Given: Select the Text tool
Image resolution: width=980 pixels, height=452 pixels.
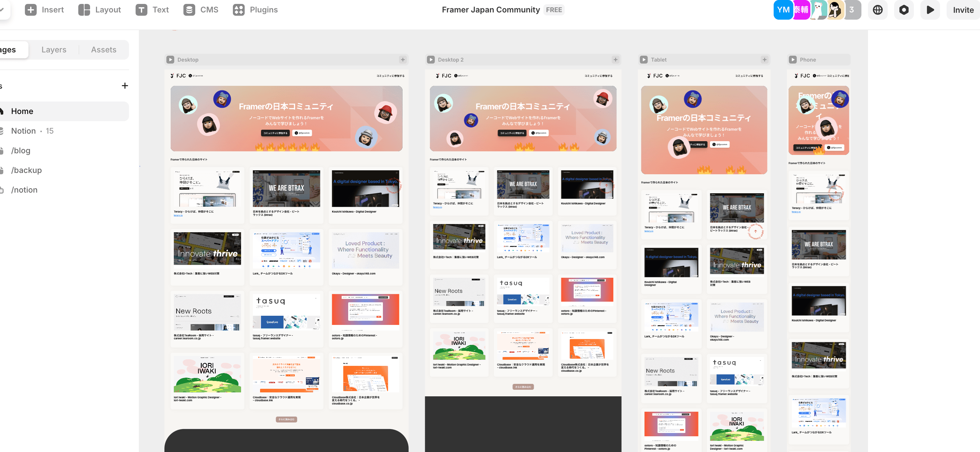Looking at the screenshot, I should click(152, 10).
